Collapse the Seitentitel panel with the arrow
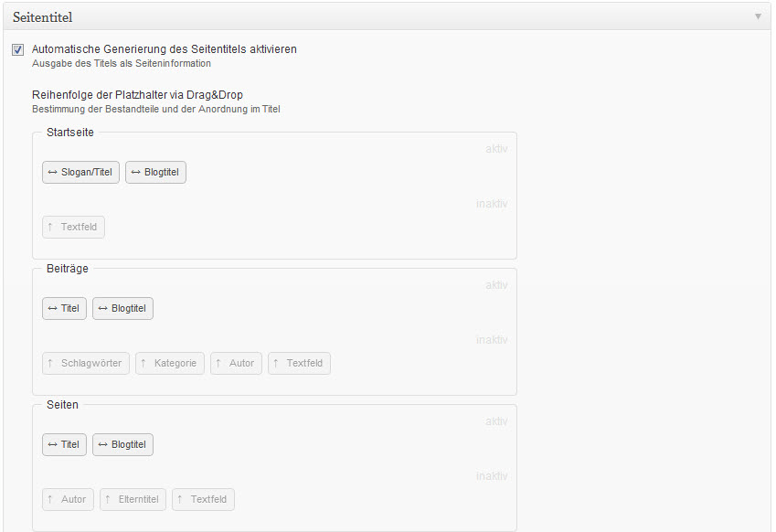This screenshot has width=776, height=532. 758,16
